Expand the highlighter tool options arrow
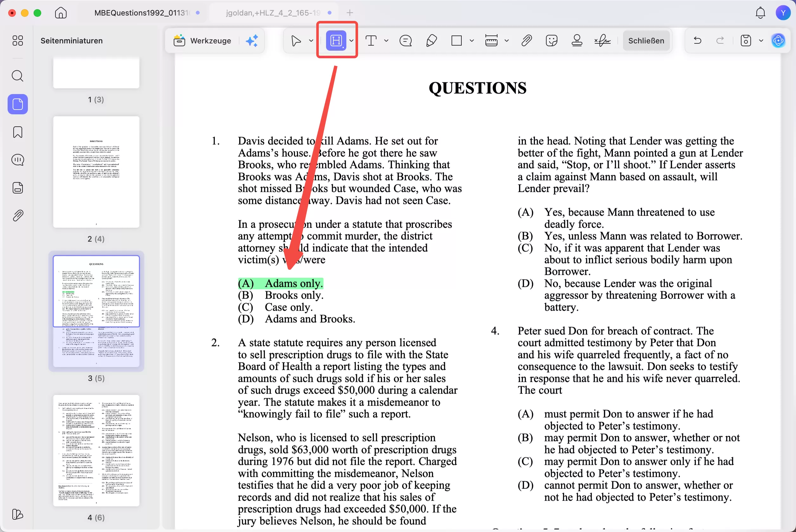 pos(352,41)
